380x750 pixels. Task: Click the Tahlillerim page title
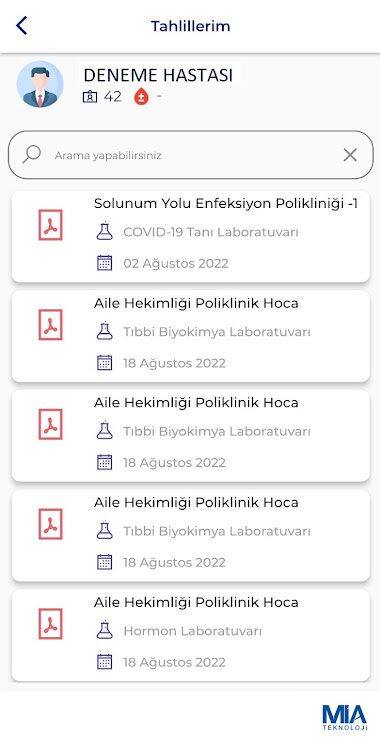pos(190,26)
